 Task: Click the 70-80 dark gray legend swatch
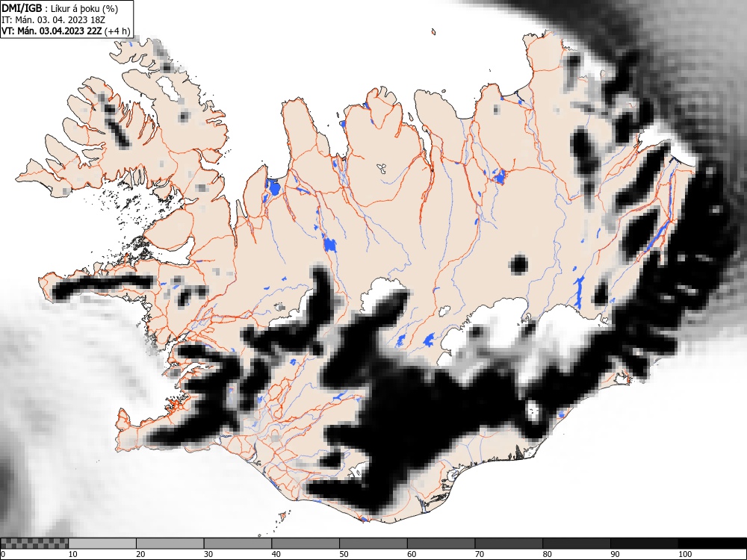click(508, 544)
